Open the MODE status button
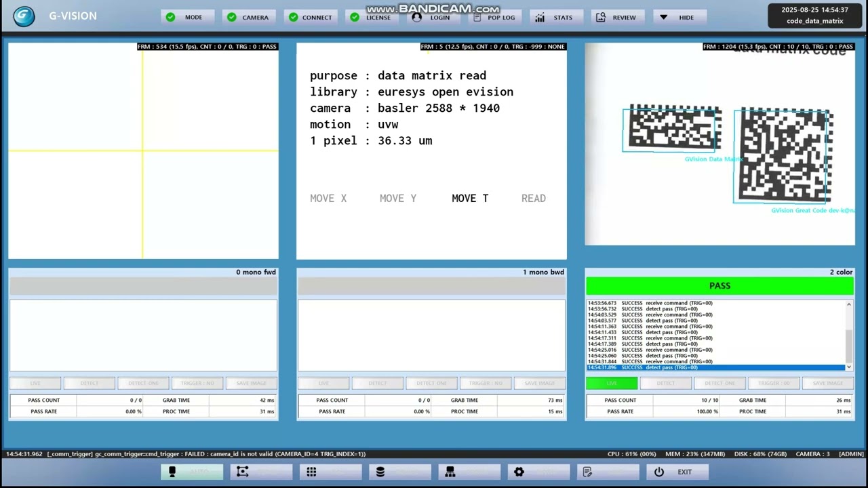 pyautogui.click(x=187, y=17)
